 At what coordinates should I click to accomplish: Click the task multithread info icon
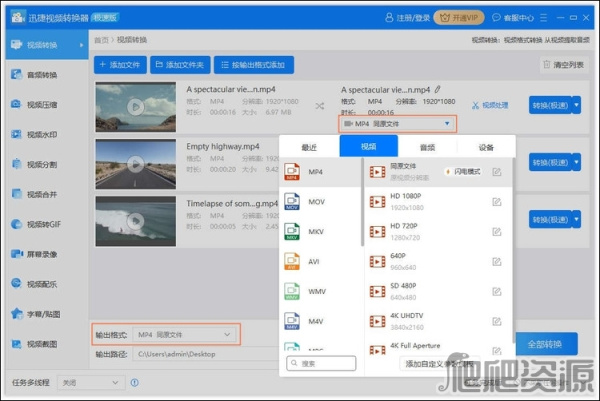coord(135,382)
